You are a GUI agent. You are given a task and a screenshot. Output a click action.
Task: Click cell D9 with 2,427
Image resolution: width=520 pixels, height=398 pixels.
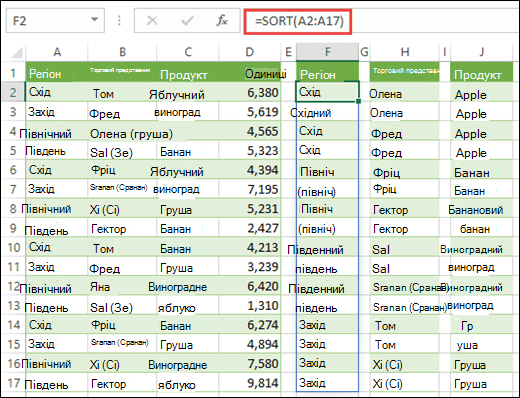tap(250, 228)
